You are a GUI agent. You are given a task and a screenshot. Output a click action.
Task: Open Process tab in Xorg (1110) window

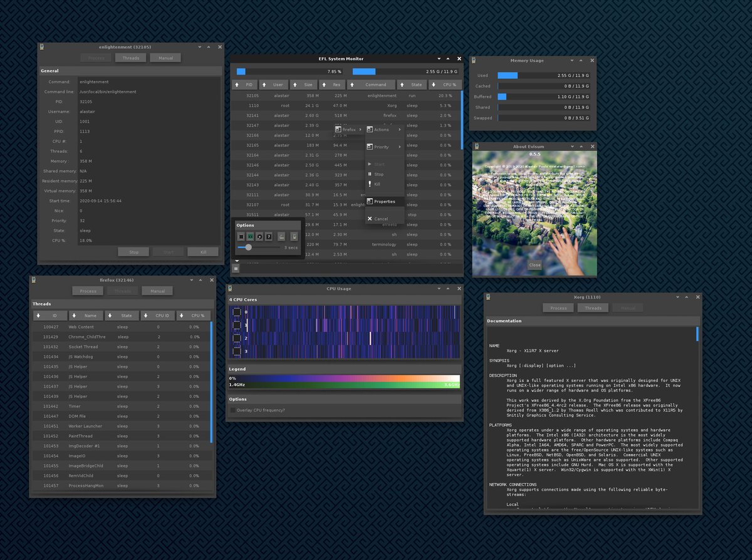click(558, 308)
